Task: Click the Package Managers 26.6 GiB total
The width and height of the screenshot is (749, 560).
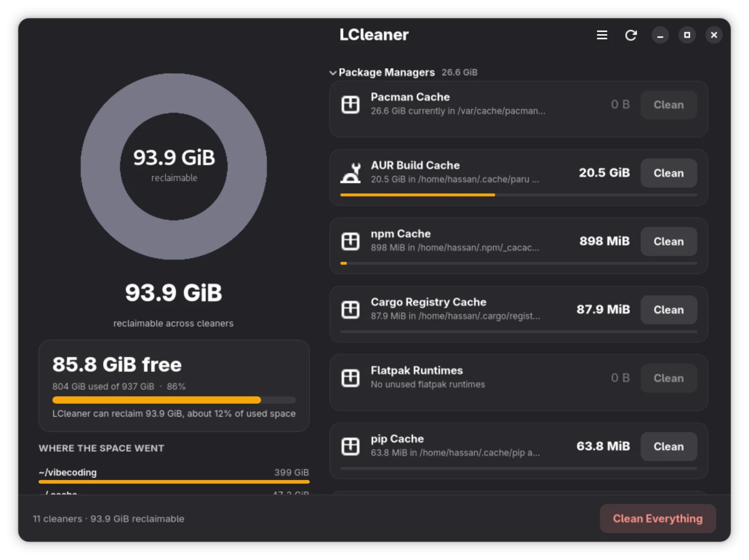Action: [x=459, y=73]
